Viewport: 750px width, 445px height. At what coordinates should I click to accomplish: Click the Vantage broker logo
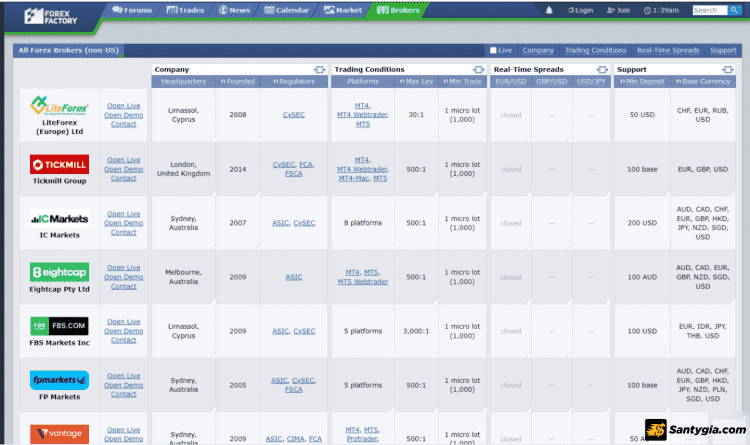click(59, 434)
